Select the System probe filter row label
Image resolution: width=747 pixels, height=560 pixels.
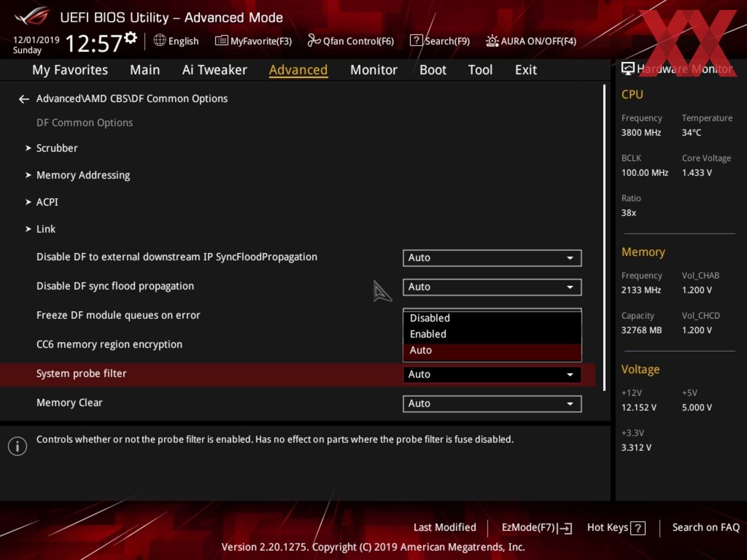click(81, 374)
